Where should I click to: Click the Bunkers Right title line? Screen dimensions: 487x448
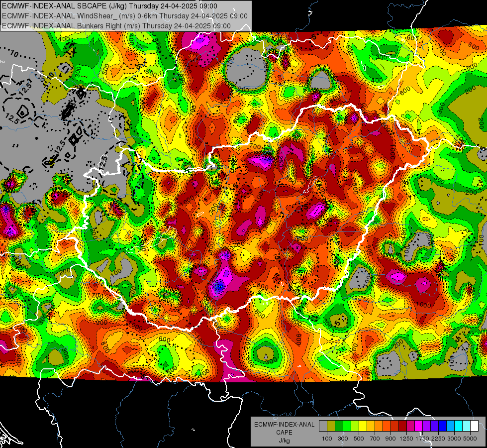click(116, 26)
